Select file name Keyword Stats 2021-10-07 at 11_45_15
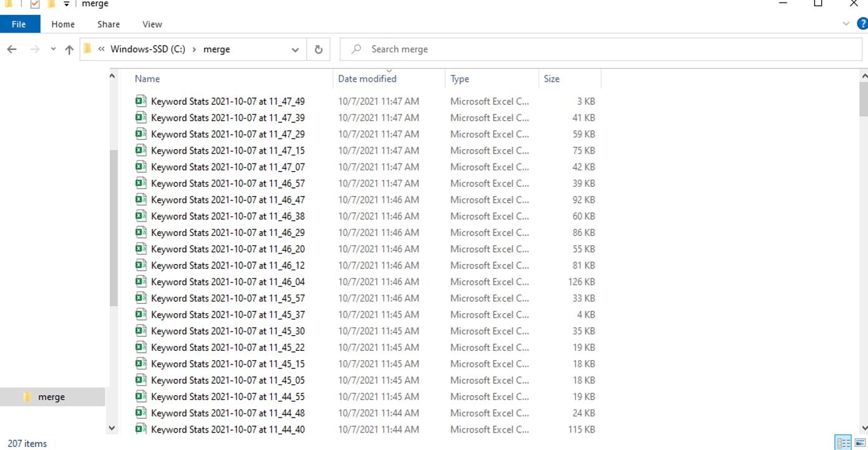The image size is (868, 450). coord(228,364)
